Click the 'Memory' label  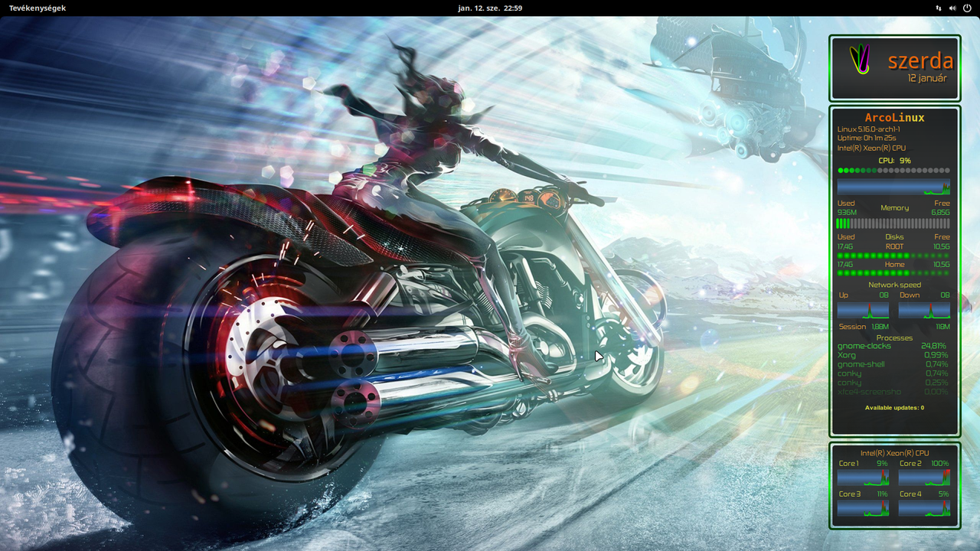pos(894,207)
